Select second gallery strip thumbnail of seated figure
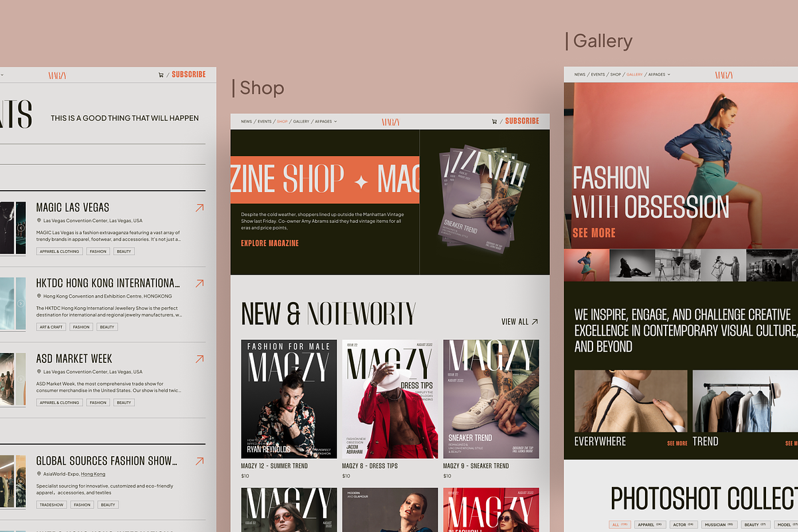Screen dimensions: 798x532 coord(632,265)
